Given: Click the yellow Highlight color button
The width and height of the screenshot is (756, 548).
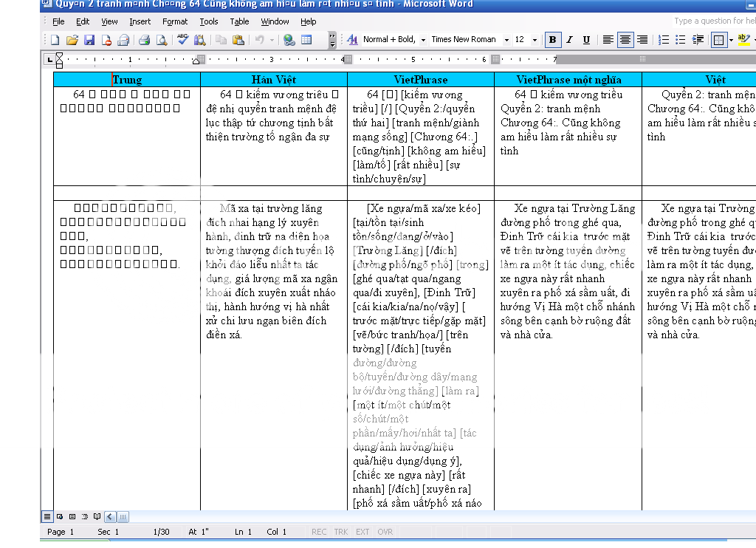Looking at the screenshot, I should [742, 40].
